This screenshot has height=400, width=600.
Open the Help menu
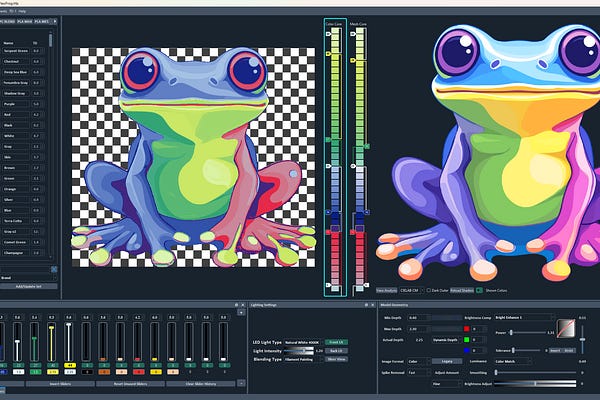(22, 11)
